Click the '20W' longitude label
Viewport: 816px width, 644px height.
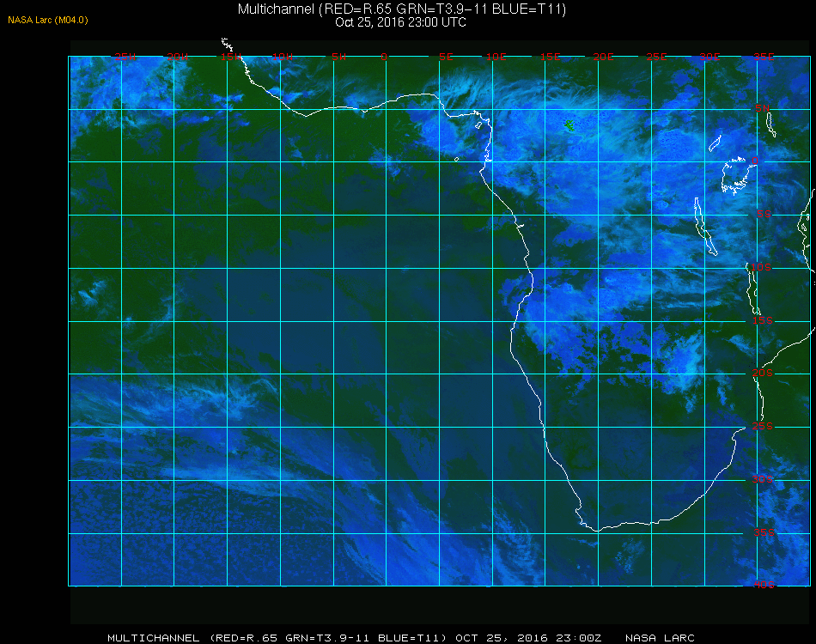[x=178, y=57]
